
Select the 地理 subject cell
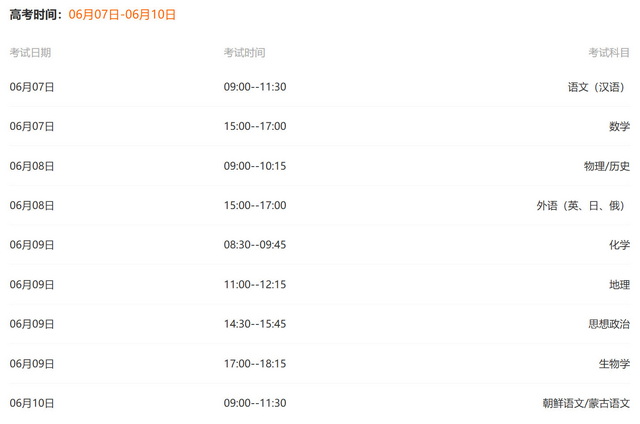tap(619, 284)
